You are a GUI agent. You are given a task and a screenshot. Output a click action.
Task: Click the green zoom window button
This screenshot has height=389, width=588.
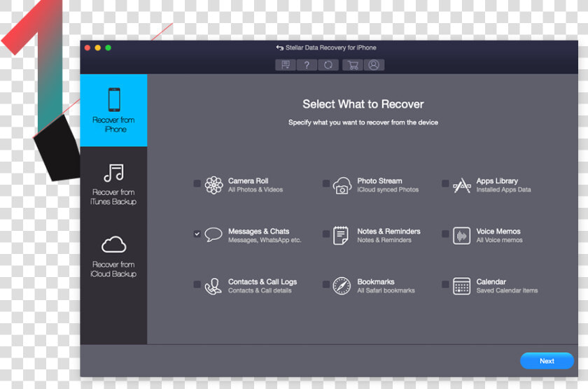point(108,48)
